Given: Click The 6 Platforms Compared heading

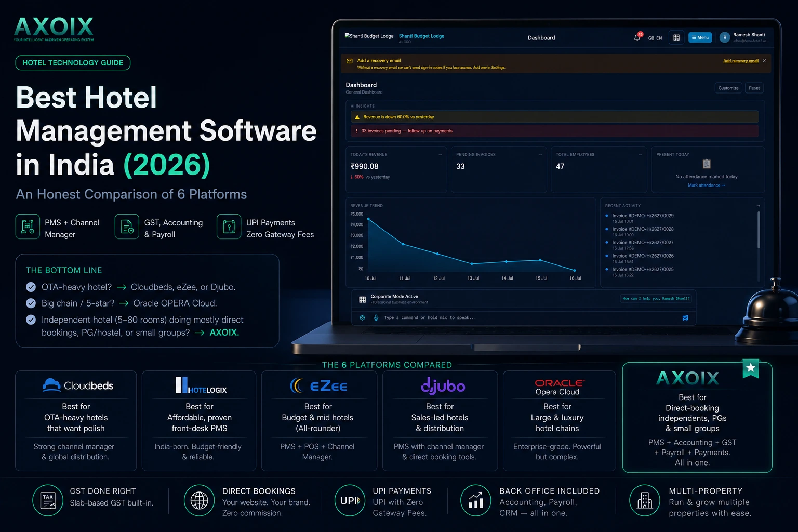Looking at the screenshot, I should pyautogui.click(x=387, y=365).
